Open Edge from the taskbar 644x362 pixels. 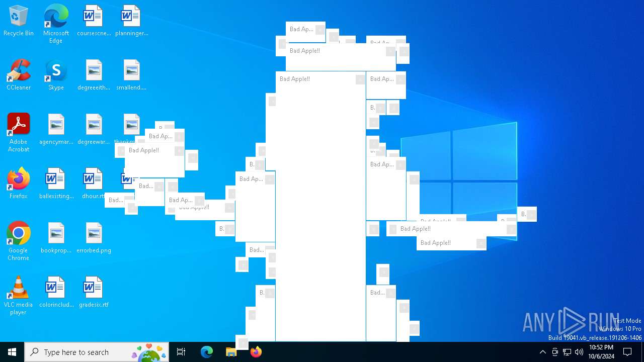(207, 352)
